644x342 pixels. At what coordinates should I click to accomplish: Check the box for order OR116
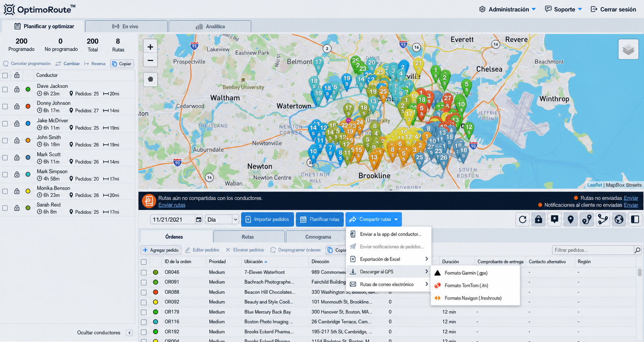point(144,322)
